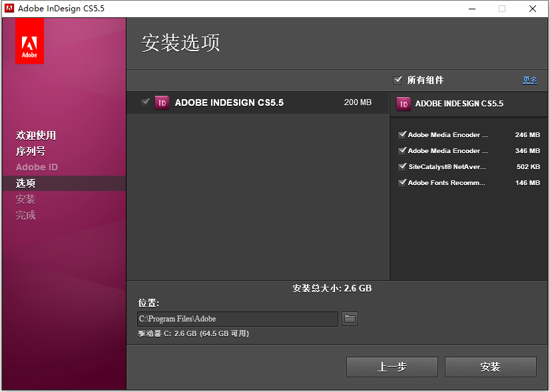Select the 完成 step in sidebar
Screen dimensions: 550x392
25,215
